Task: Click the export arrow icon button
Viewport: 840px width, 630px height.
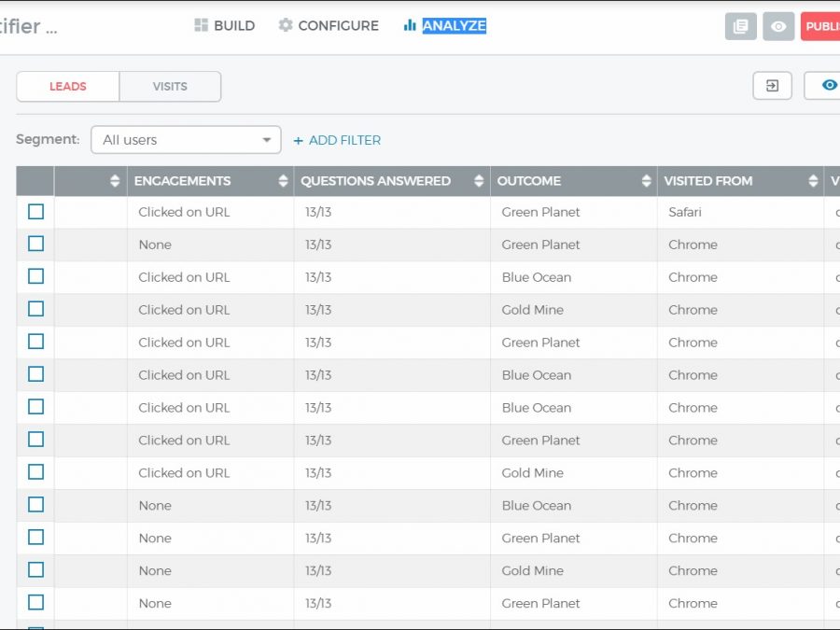Action: coord(772,86)
